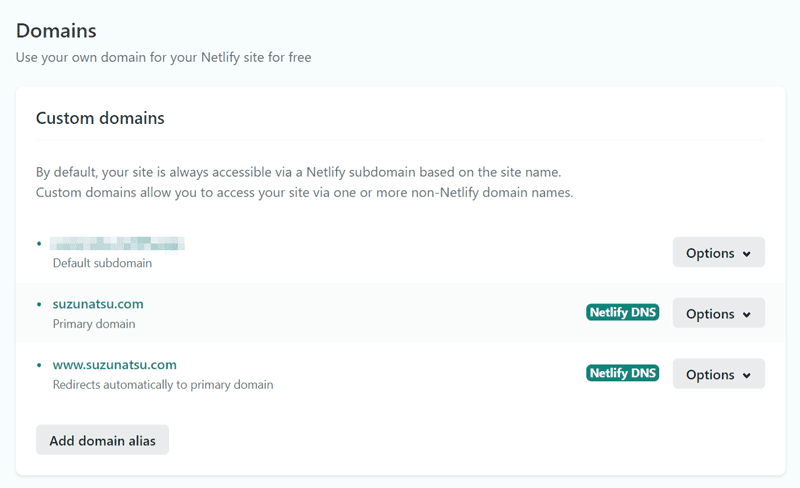Viewport: 800px width, 488px height.
Task: Open the suzunatsu.com domain link
Action: pyautogui.click(x=98, y=304)
